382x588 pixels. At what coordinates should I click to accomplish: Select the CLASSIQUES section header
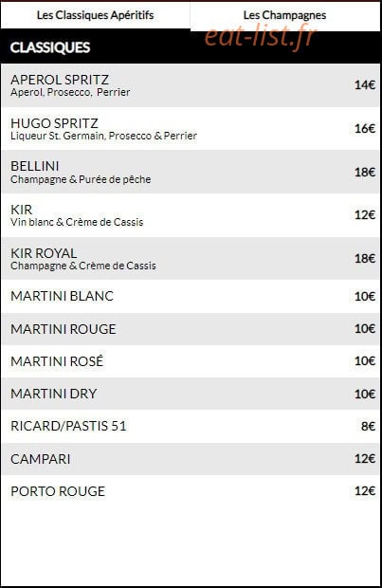[50, 47]
